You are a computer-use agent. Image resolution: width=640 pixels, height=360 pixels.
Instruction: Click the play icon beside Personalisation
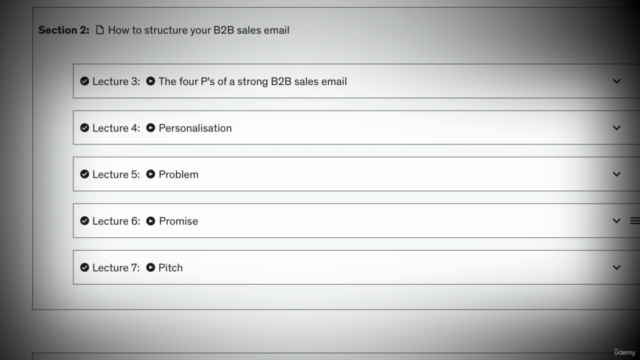[151, 128]
